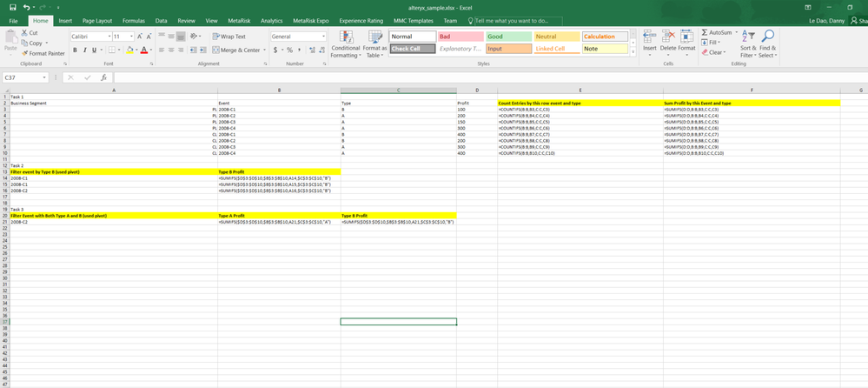Open the MetaRisk ribbon tab
The width and height of the screenshot is (868, 388).
pyautogui.click(x=239, y=21)
